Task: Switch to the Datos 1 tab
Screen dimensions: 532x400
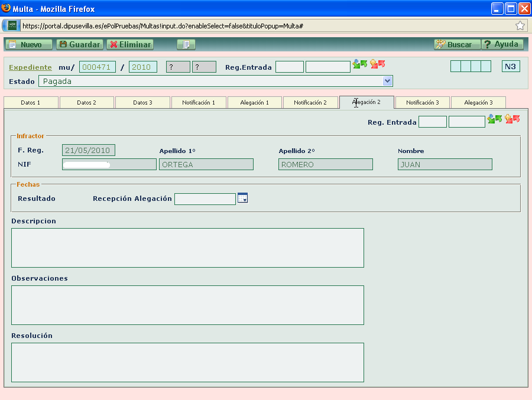Action: tap(31, 103)
